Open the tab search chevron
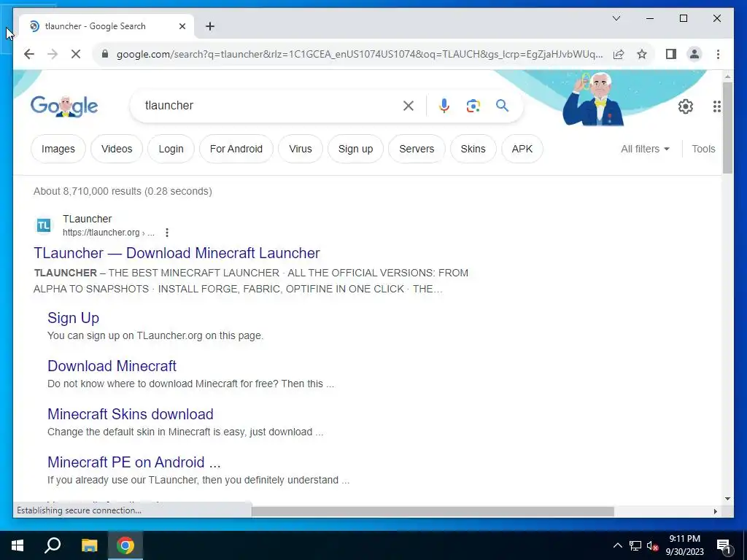 tap(616, 18)
